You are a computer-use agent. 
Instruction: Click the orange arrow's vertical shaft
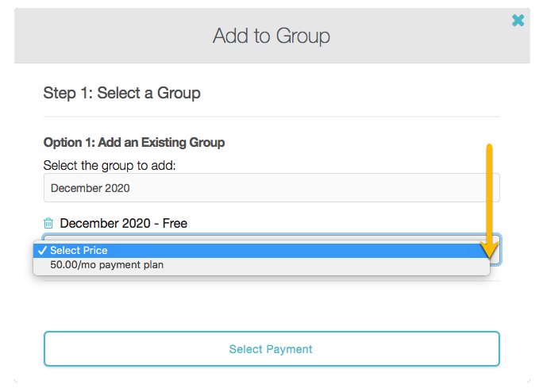coord(490,190)
